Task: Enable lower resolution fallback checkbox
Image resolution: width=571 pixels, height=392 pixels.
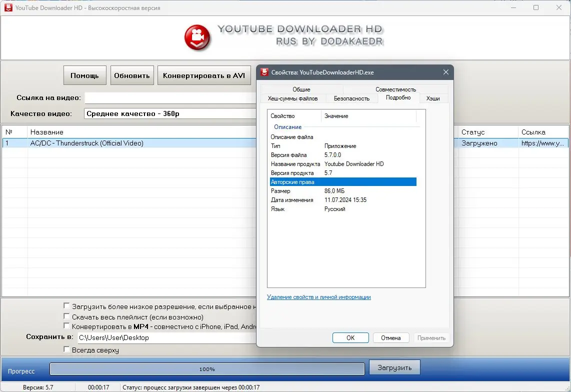Action: pyautogui.click(x=66, y=306)
